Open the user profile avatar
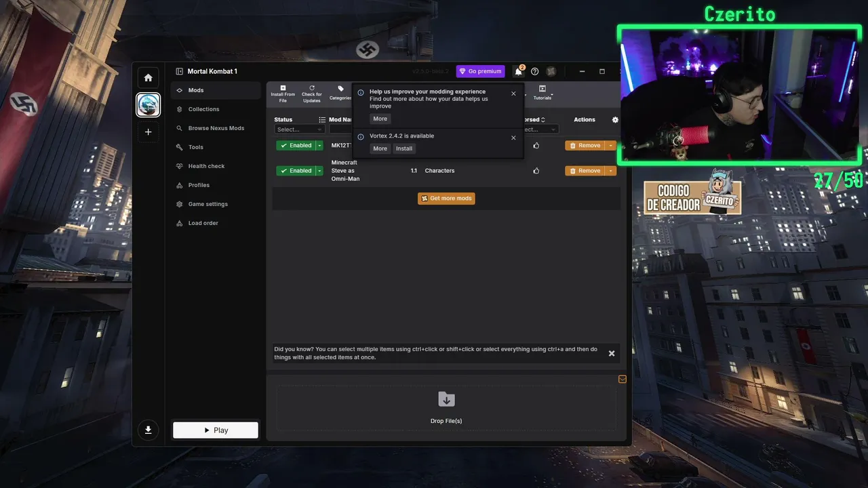The width and height of the screenshot is (868, 488). tap(551, 71)
